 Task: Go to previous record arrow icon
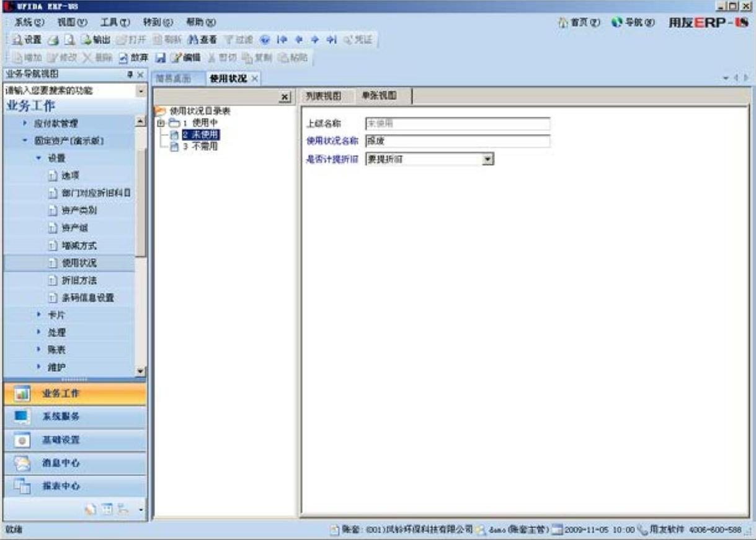click(298, 40)
